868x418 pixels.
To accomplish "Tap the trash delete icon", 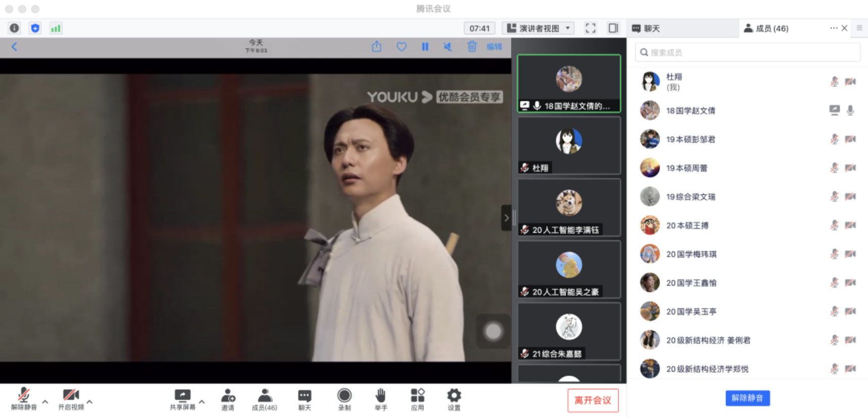I will click(472, 47).
